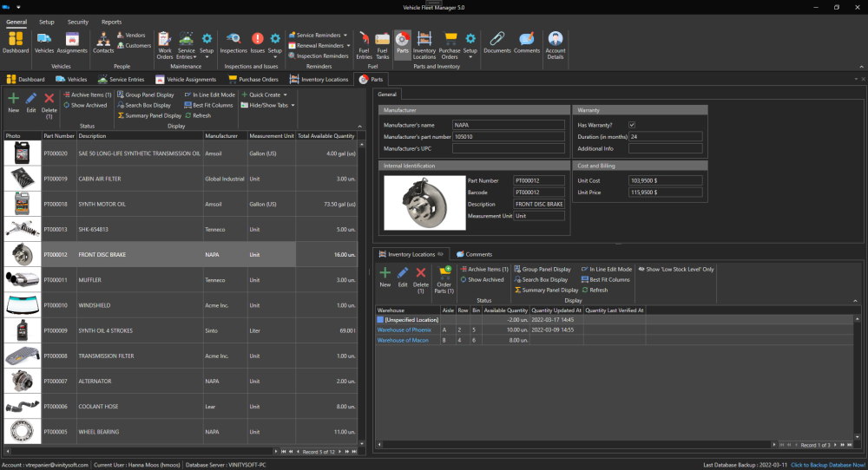Image resolution: width=868 pixels, height=470 pixels.
Task: Switch to the Comments tab of part
Action: (x=474, y=254)
